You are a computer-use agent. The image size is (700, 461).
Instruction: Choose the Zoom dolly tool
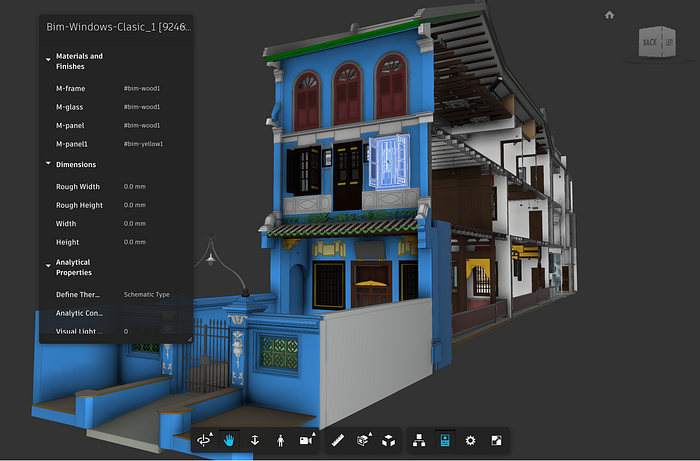click(254, 440)
